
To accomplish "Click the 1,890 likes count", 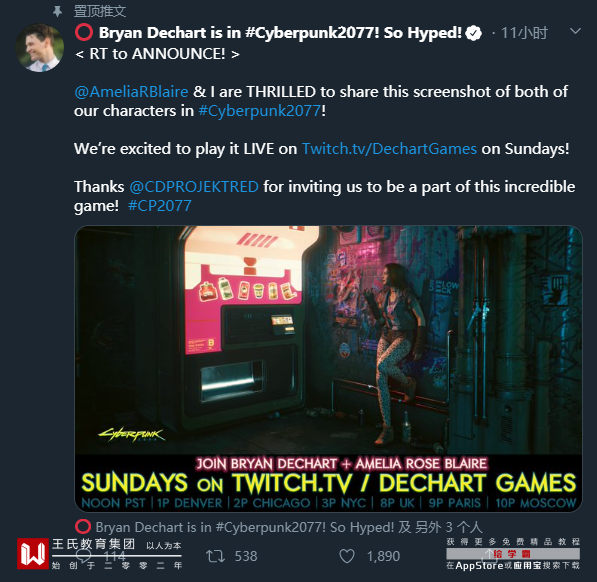I will [x=383, y=556].
